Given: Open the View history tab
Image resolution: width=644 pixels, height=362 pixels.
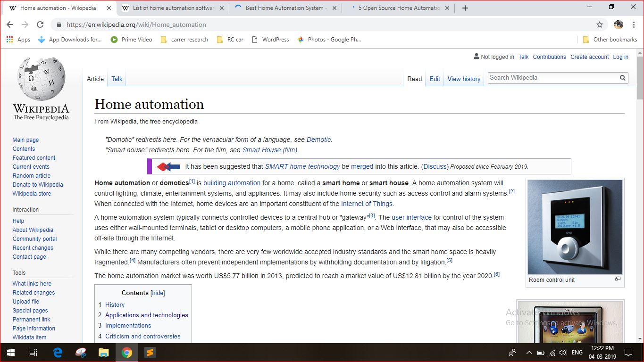Looking at the screenshot, I should click(464, 79).
